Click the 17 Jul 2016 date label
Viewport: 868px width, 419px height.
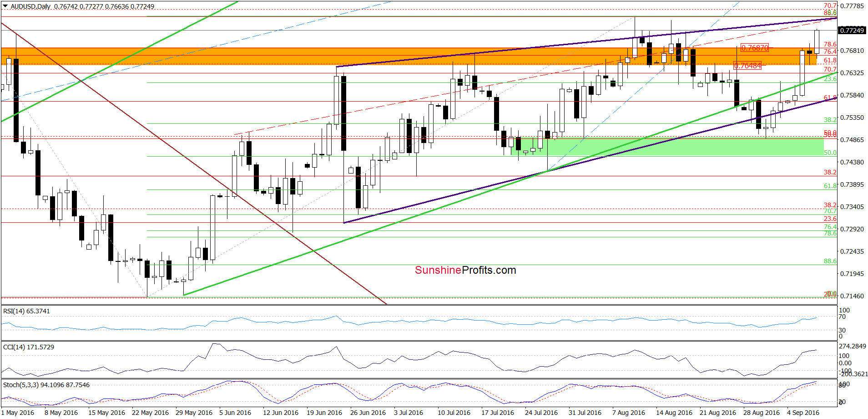tap(498, 413)
